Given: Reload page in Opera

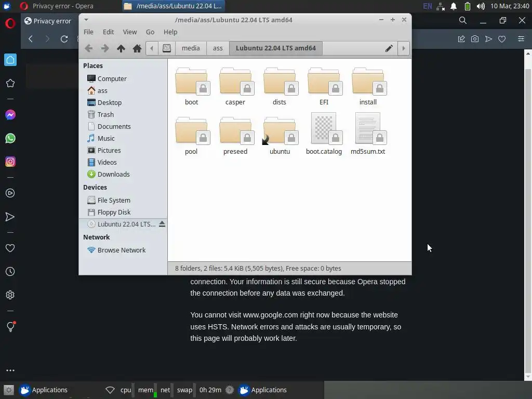Looking at the screenshot, I should (x=64, y=39).
